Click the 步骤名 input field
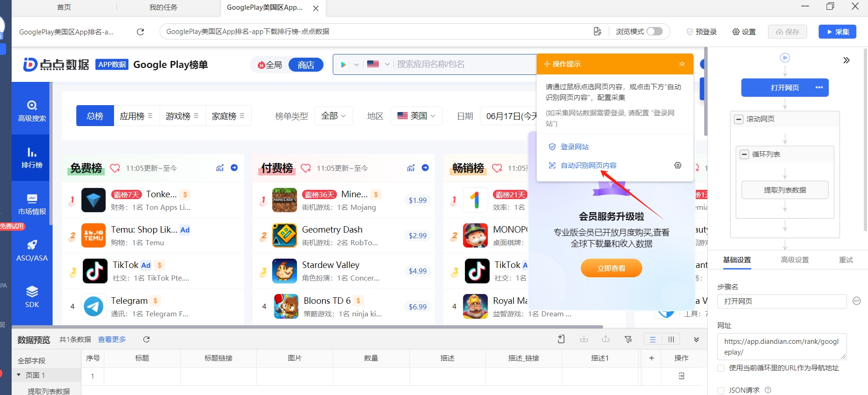 pyautogui.click(x=781, y=301)
